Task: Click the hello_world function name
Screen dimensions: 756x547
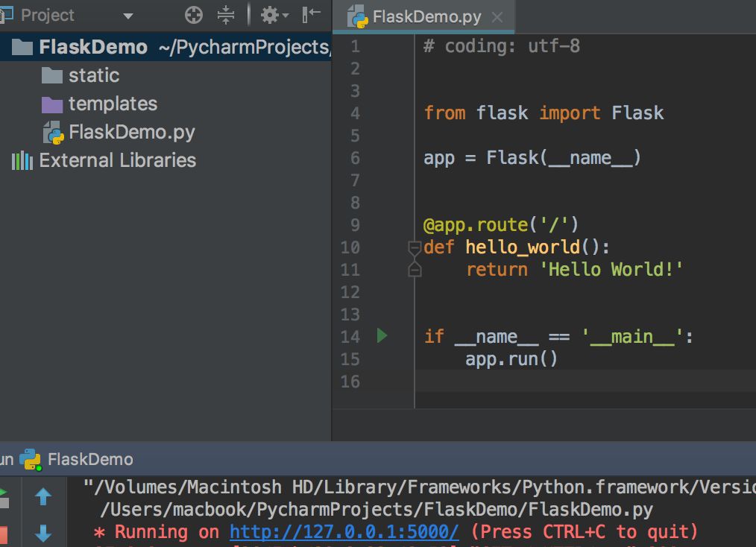Action: click(522, 247)
